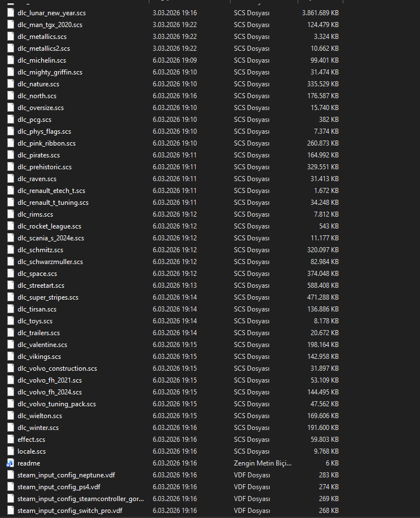Viewport: 420px width, 518px height.
Task: Click the 588.408 KB size of dlc_streetart
Action: (322, 286)
